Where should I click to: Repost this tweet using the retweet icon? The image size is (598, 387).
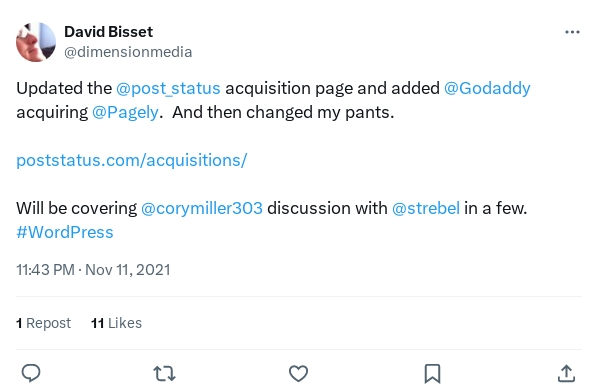(164, 373)
